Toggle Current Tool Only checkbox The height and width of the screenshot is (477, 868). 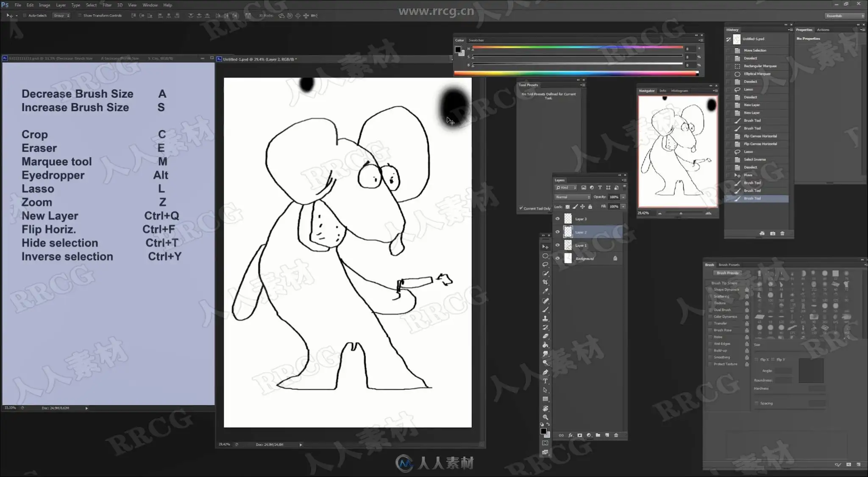pos(521,208)
